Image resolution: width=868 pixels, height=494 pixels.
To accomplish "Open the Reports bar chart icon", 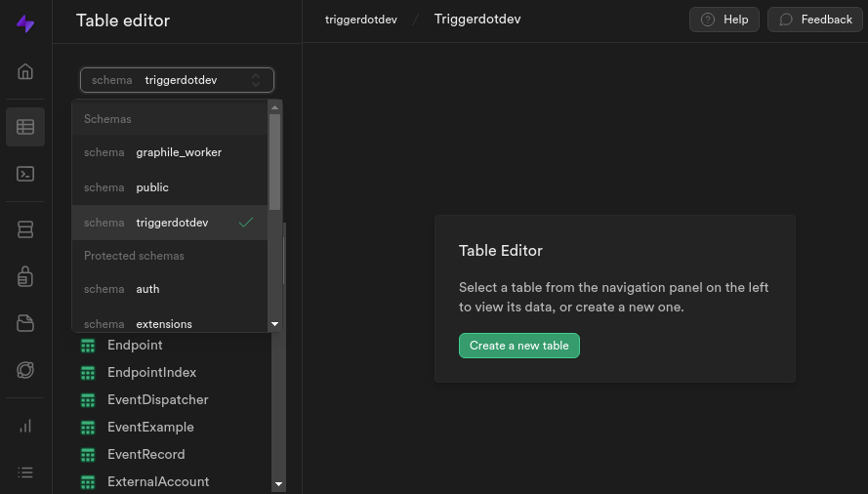I will click(x=25, y=426).
